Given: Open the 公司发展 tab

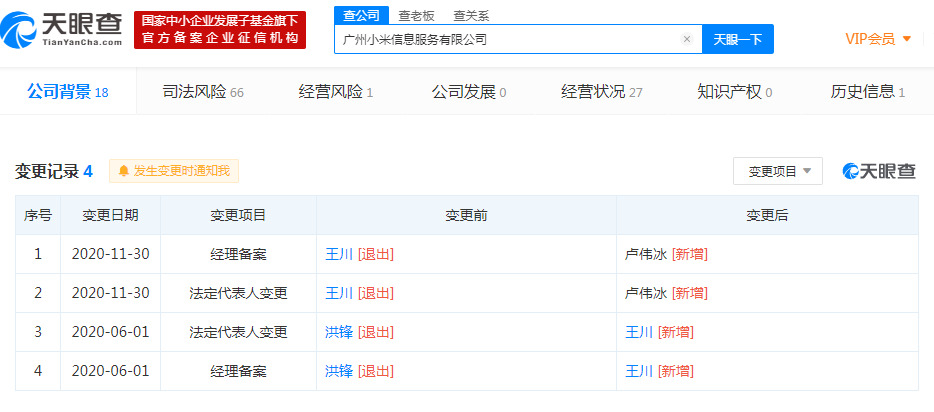Looking at the screenshot, I should 469,92.
